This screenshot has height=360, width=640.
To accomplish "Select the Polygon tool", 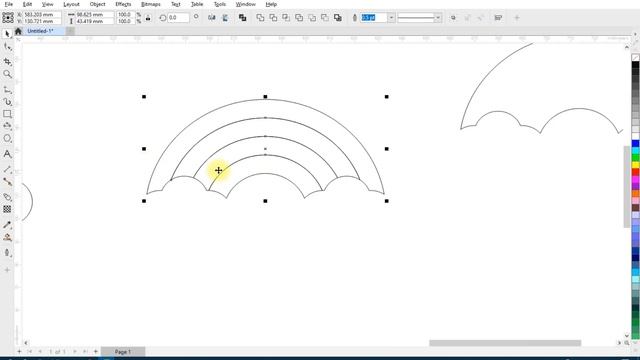I will coord(7,126).
